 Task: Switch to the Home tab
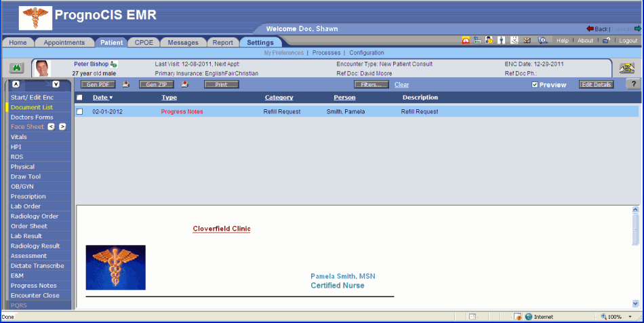(x=18, y=42)
